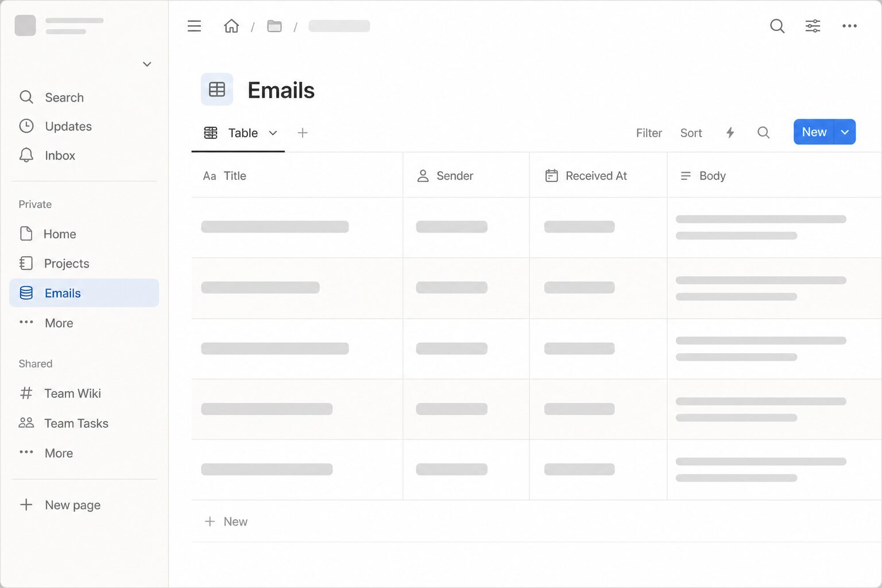Open Updates in the sidebar
The width and height of the screenshot is (882, 588).
click(84, 126)
